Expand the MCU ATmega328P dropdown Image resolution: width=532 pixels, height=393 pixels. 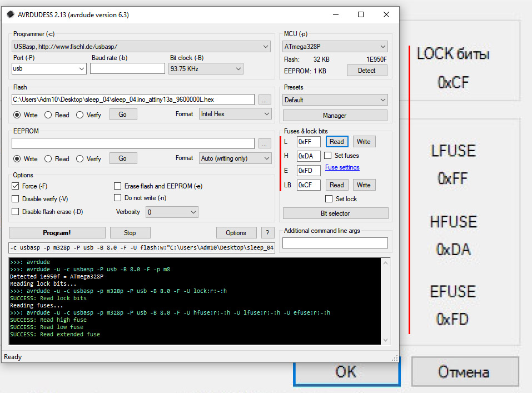[x=335, y=47]
